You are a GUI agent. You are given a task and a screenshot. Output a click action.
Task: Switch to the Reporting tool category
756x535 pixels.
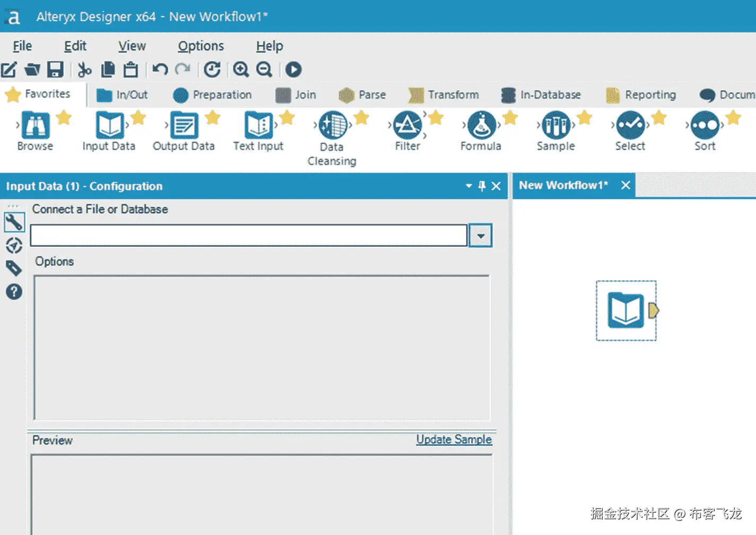(x=641, y=95)
